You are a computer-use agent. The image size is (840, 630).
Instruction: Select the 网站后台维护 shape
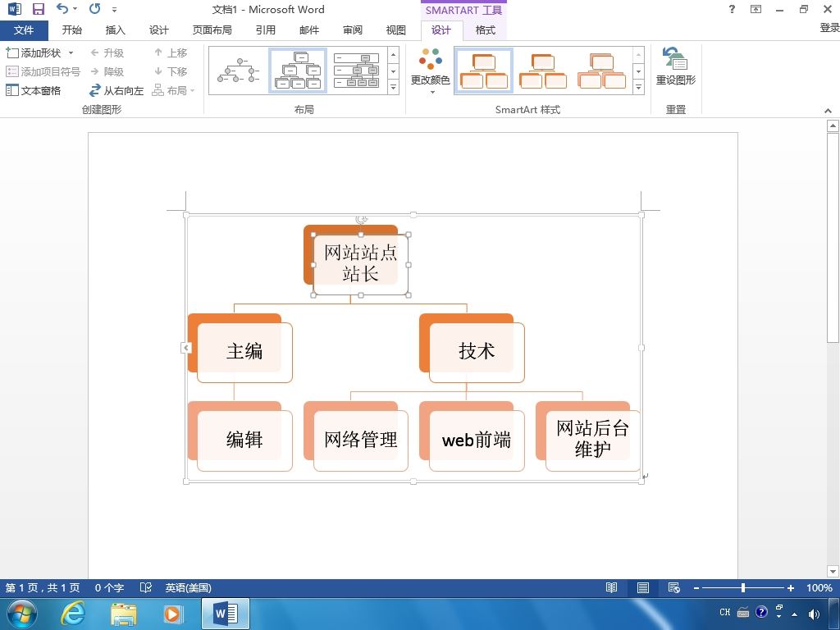point(592,441)
